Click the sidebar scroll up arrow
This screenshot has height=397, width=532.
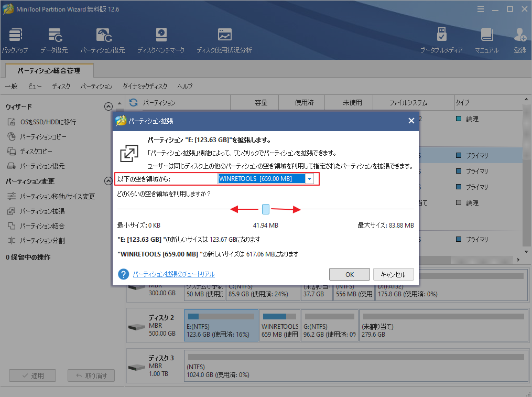(120, 103)
